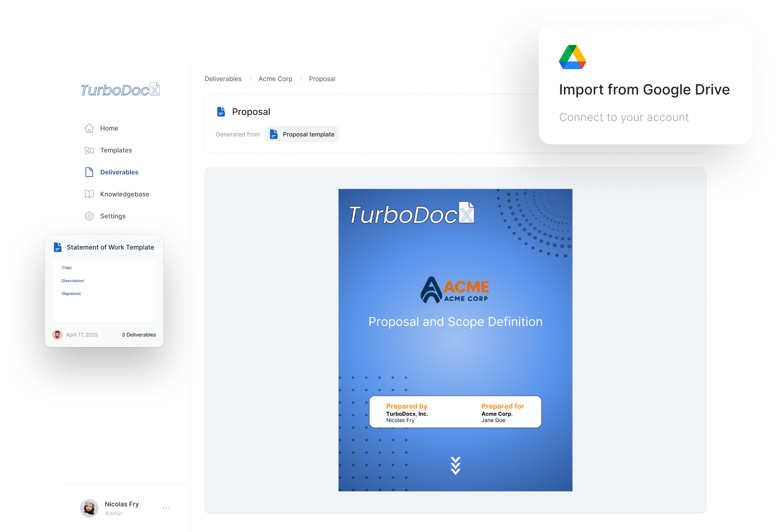
Task: Click the {Description} placeholder in template preview
Action: click(x=73, y=281)
